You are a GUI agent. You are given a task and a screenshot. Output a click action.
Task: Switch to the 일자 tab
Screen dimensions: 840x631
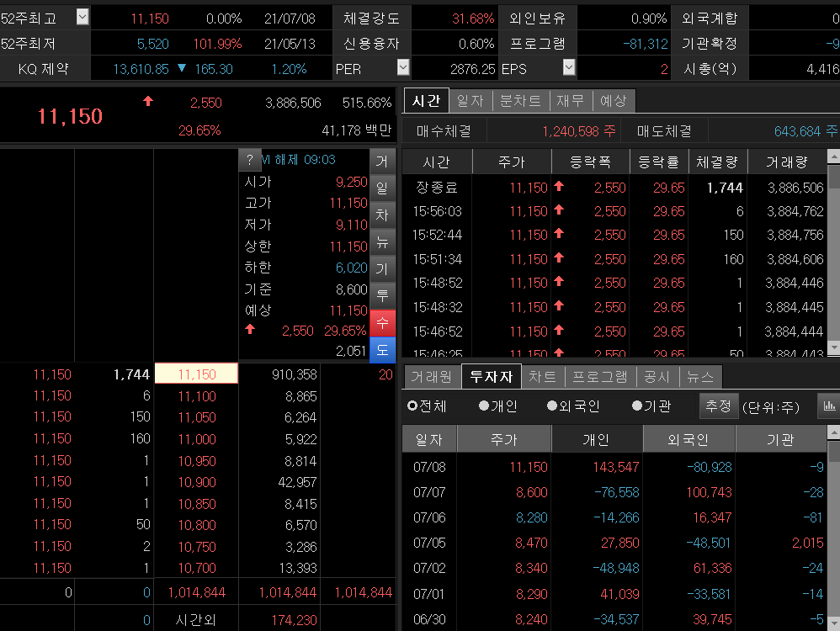471,101
